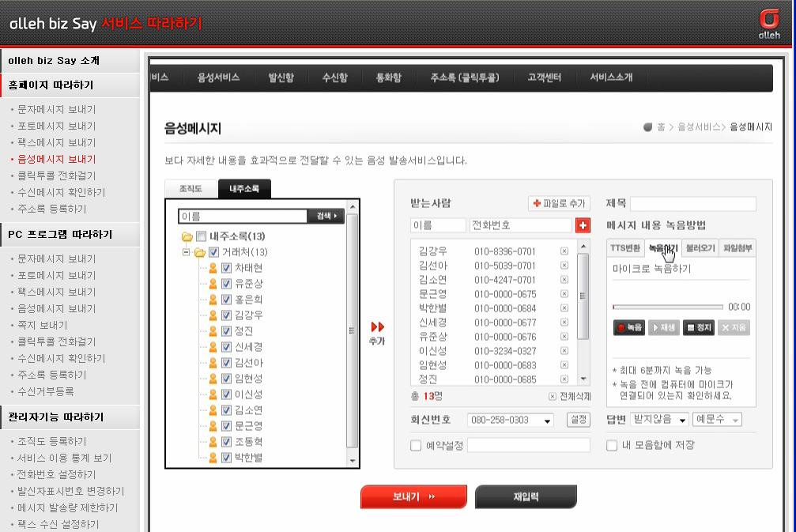This screenshot has width=796, height=532.
Task: Open the 불러오기 tab
Action: 700,248
